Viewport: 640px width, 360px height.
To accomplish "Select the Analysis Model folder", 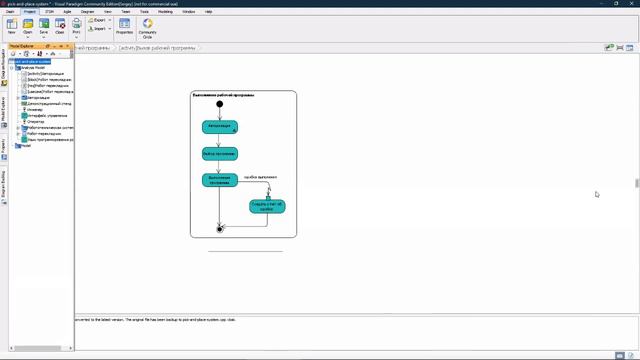I will pos(30,68).
